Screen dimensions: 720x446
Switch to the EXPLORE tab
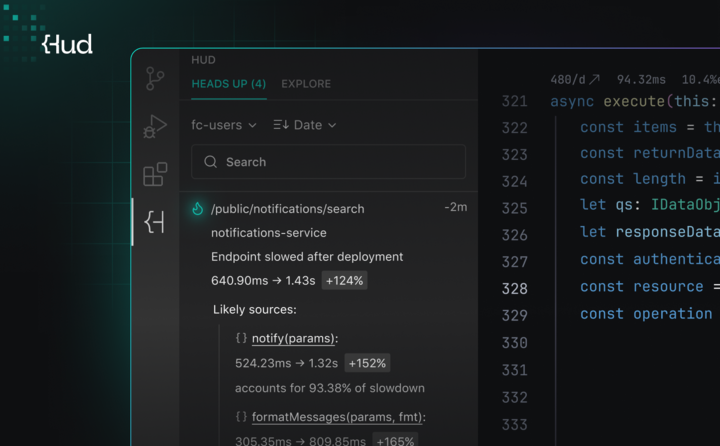coord(306,84)
